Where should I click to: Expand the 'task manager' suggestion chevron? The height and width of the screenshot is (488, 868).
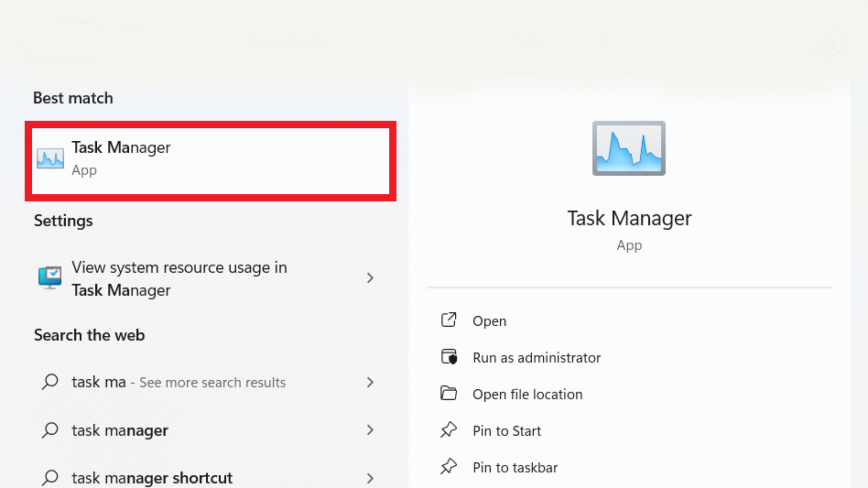[x=370, y=430]
